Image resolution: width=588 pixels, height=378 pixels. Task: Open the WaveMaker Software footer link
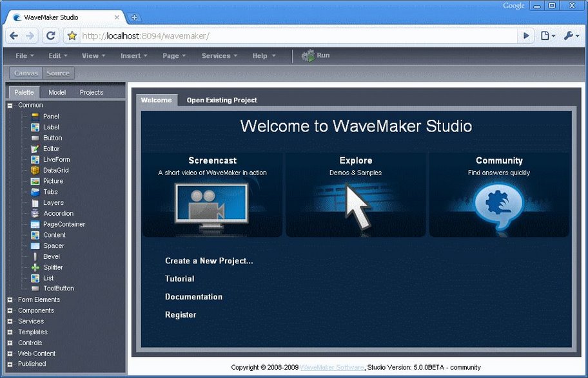(331, 368)
